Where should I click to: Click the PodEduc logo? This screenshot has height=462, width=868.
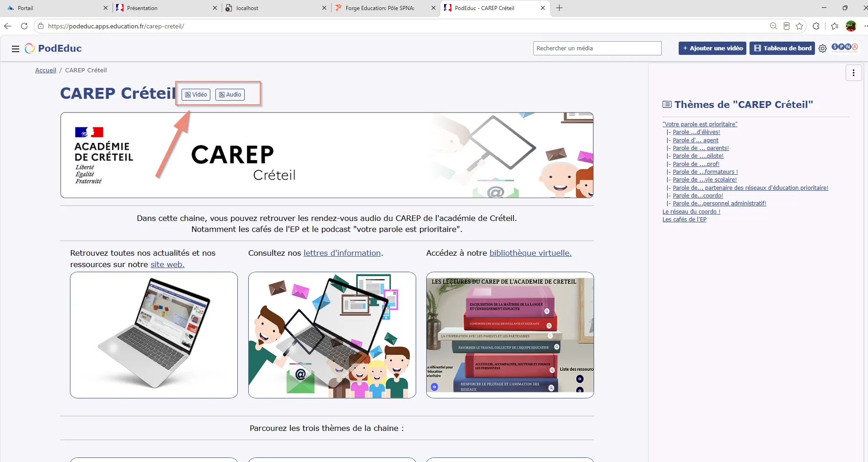(53, 48)
